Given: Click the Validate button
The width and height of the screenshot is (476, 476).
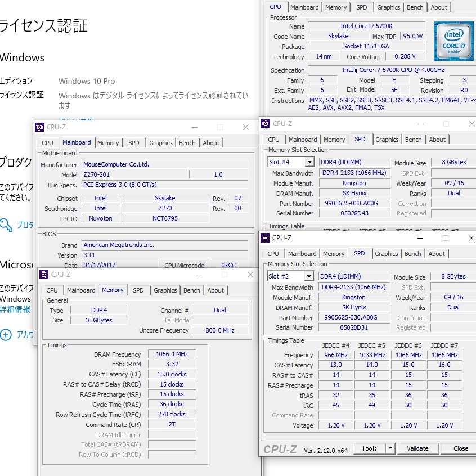Looking at the screenshot, I should [x=417, y=448].
